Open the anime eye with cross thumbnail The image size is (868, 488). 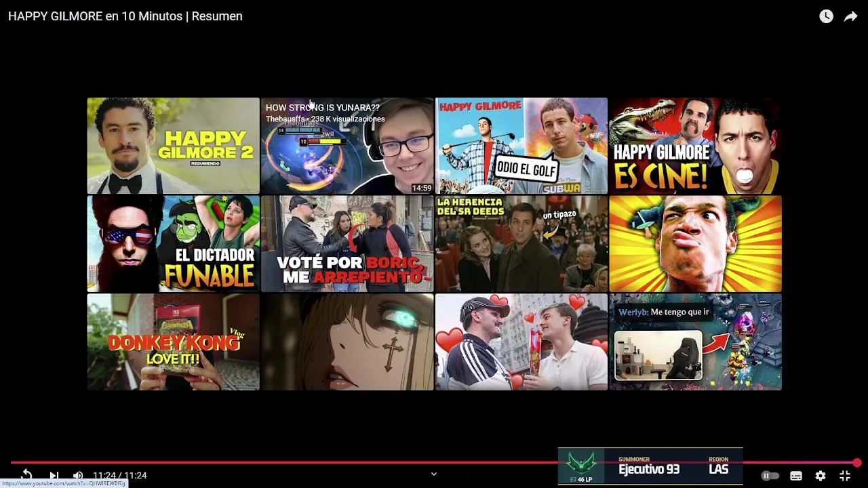(x=347, y=342)
